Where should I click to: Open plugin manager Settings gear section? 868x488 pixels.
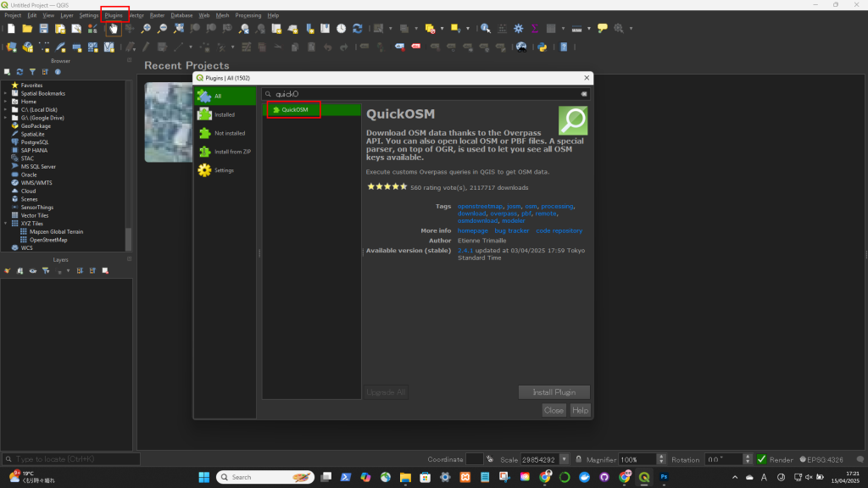click(225, 170)
